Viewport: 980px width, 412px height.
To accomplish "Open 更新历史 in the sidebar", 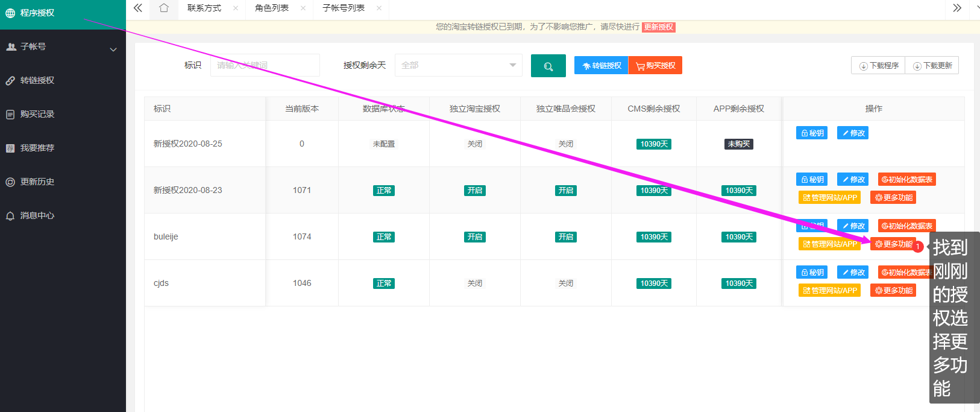I will (37, 182).
